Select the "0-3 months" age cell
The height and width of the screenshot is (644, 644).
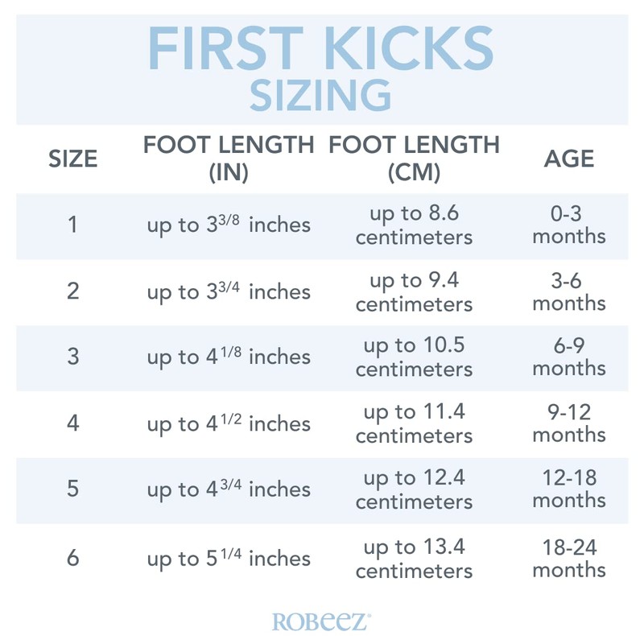point(569,225)
